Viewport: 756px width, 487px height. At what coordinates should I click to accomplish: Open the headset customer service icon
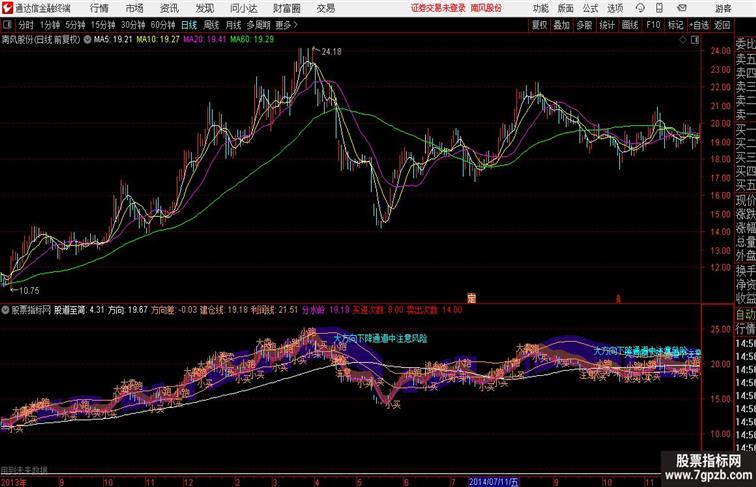pos(640,8)
